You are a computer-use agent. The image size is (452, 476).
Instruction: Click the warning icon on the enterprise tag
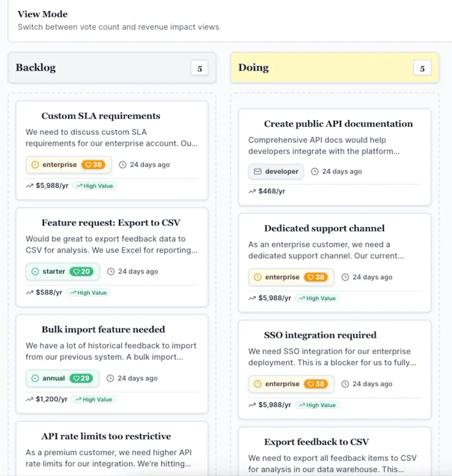click(x=35, y=165)
